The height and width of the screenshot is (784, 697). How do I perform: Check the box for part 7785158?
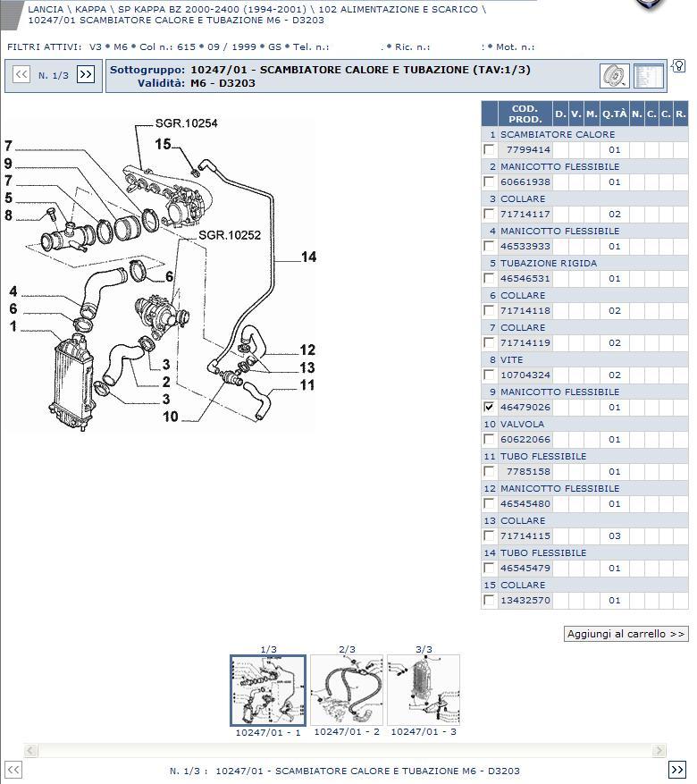click(x=489, y=471)
